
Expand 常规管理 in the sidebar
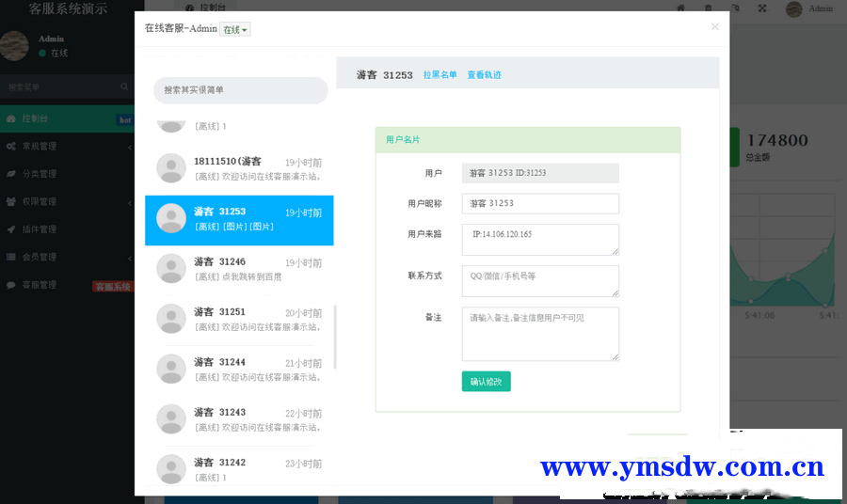click(x=66, y=147)
